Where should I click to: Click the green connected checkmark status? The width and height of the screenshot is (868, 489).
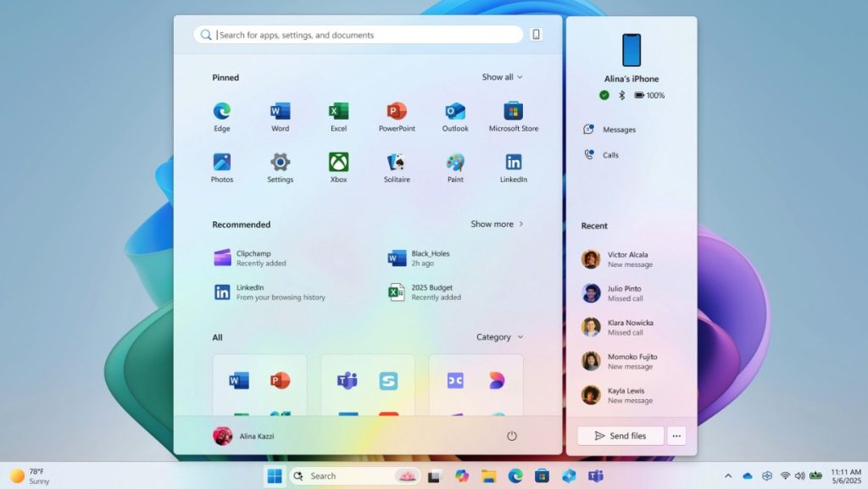604,95
